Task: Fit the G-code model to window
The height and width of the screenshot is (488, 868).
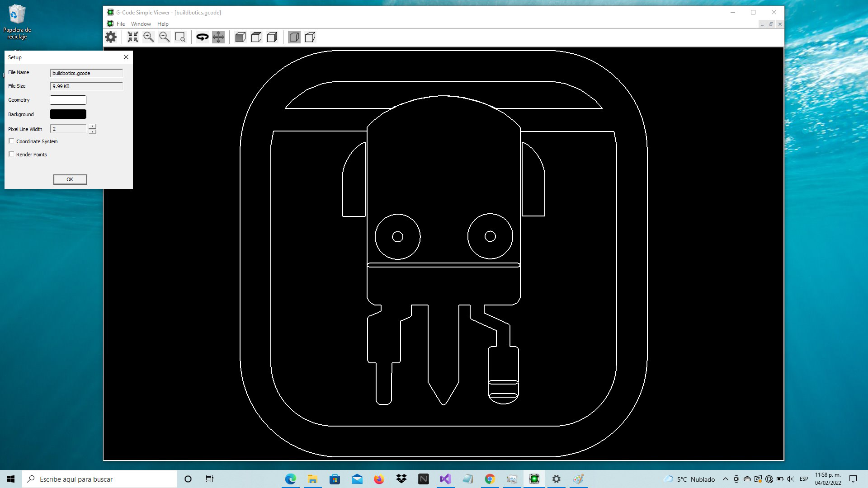Action: pos(132,37)
